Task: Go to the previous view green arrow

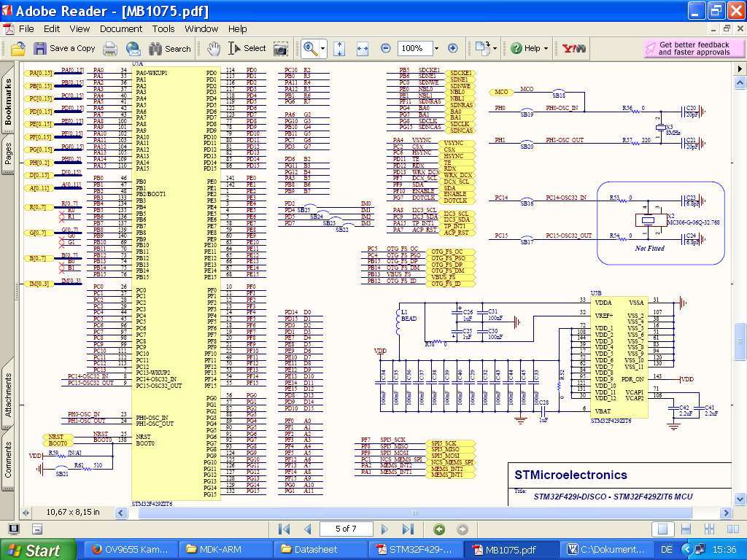Action: pos(438,529)
